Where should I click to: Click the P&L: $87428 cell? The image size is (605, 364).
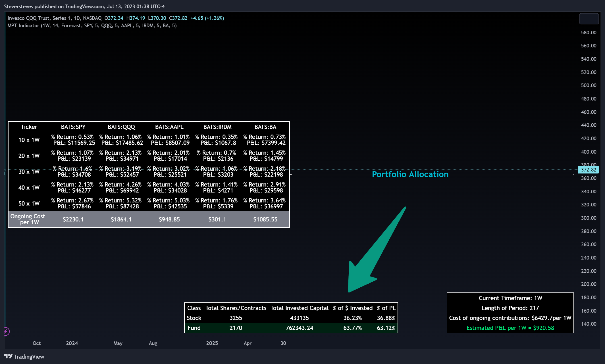122,206
